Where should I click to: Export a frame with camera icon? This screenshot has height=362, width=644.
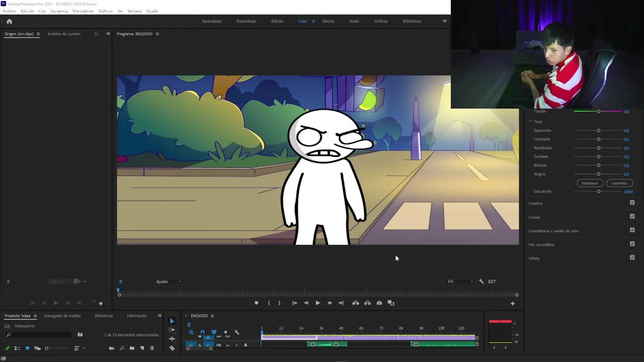tap(379, 303)
